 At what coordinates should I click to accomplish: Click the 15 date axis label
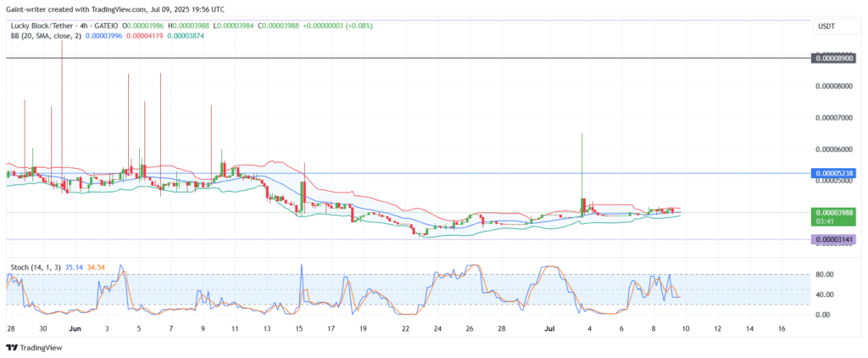pyautogui.click(x=299, y=328)
